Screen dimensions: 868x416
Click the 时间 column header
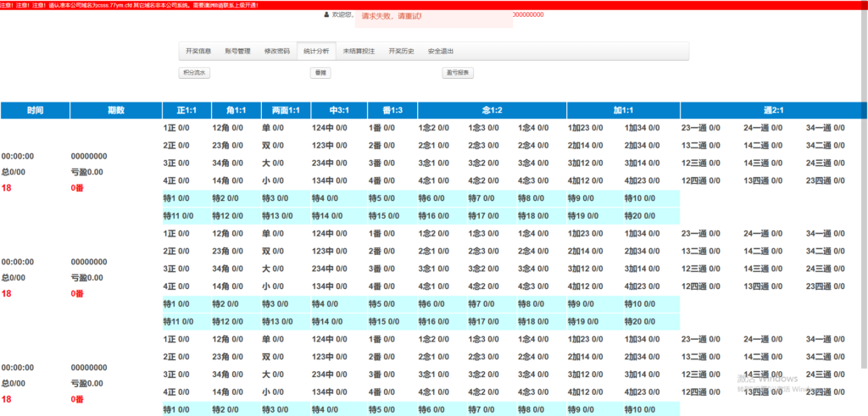click(35, 111)
